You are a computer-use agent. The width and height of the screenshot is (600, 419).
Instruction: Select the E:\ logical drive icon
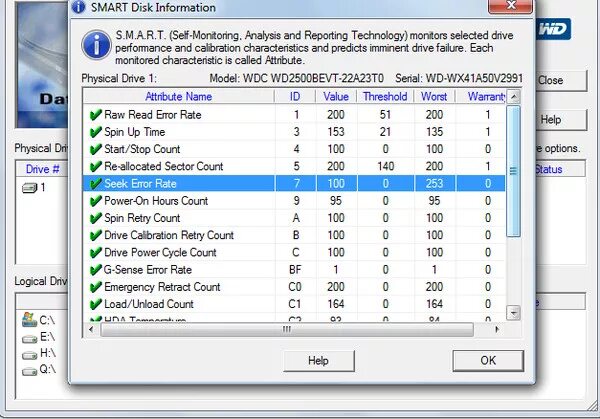pyautogui.click(x=29, y=338)
